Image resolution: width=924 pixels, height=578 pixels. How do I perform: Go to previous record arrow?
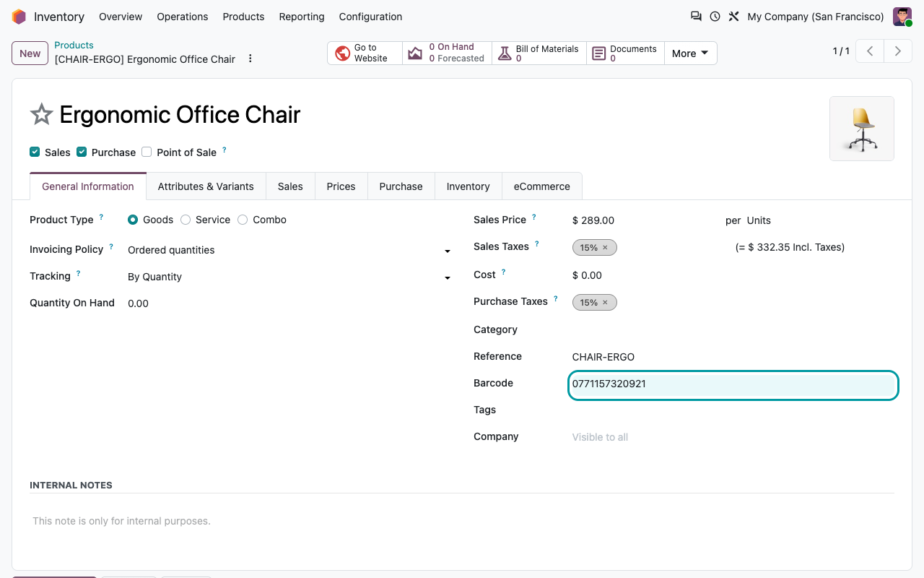[871, 51]
